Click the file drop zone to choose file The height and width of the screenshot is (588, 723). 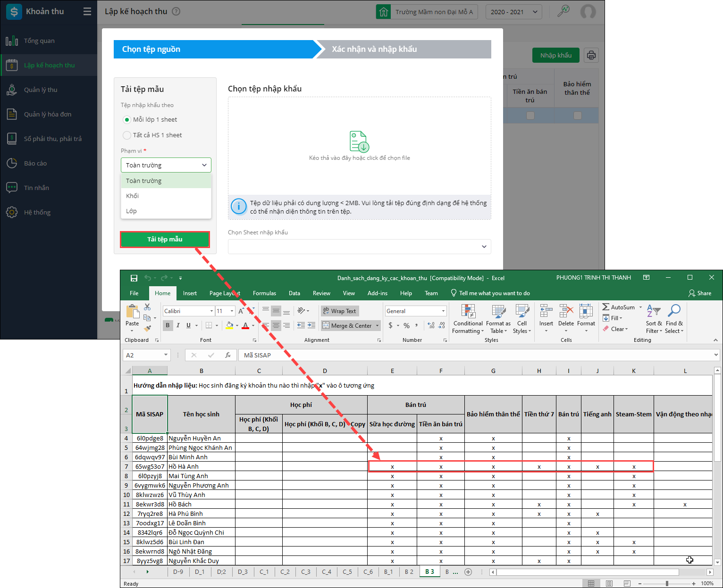tap(359, 146)
